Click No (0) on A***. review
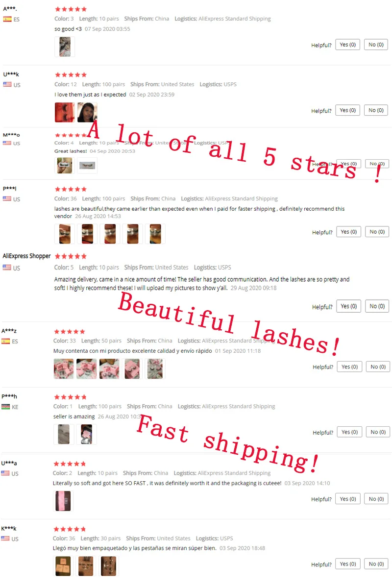This screenshot has height=588, width=392. 376,45
